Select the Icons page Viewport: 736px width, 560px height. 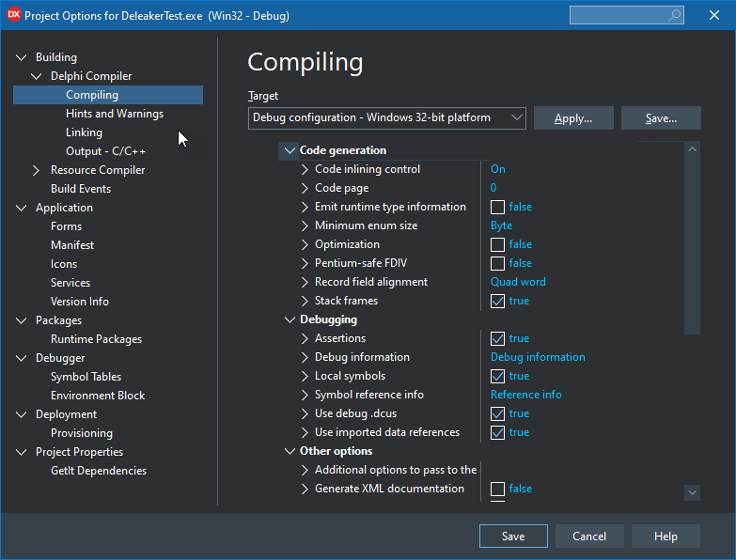(64, 264)
